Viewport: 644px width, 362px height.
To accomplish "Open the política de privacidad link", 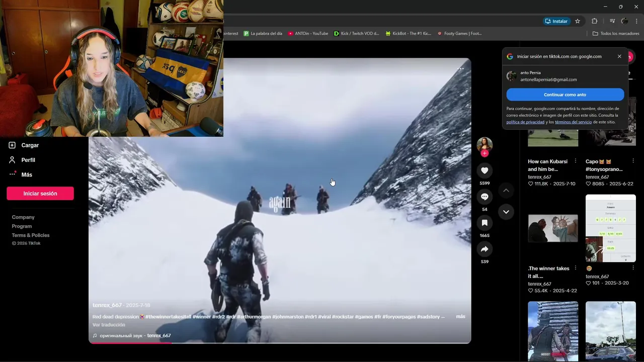I will tap(525, 122).
